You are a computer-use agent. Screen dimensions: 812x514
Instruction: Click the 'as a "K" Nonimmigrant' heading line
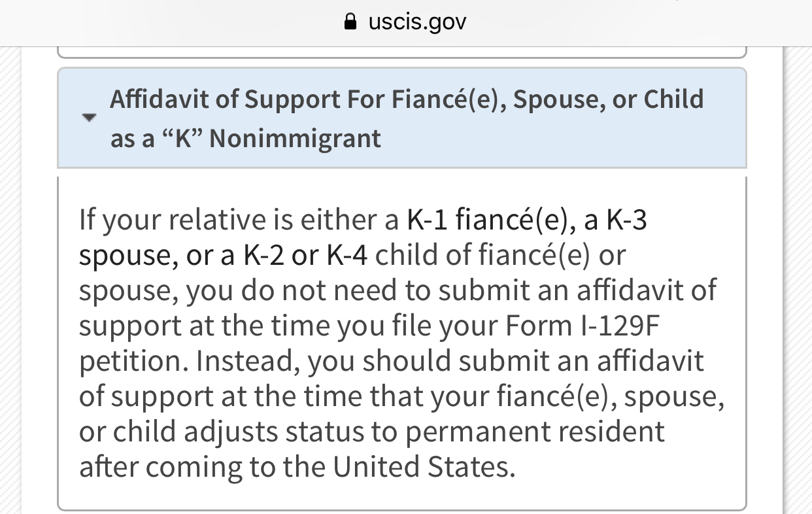pos(245,139)
